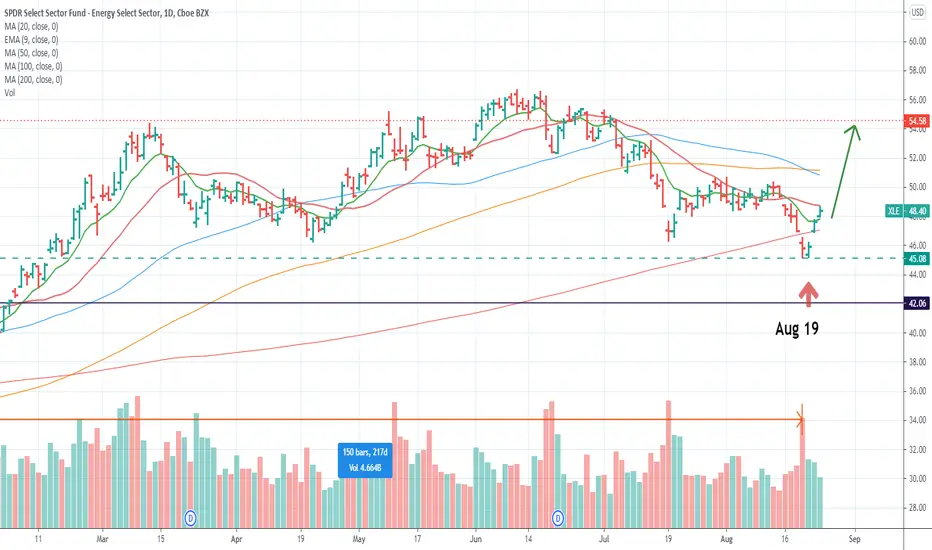The width and height of the screenshot is (932, 550).
Task: Select the MA (200, close, 0) legend entry
Action: pyautogui.click(x=33, y=80)
